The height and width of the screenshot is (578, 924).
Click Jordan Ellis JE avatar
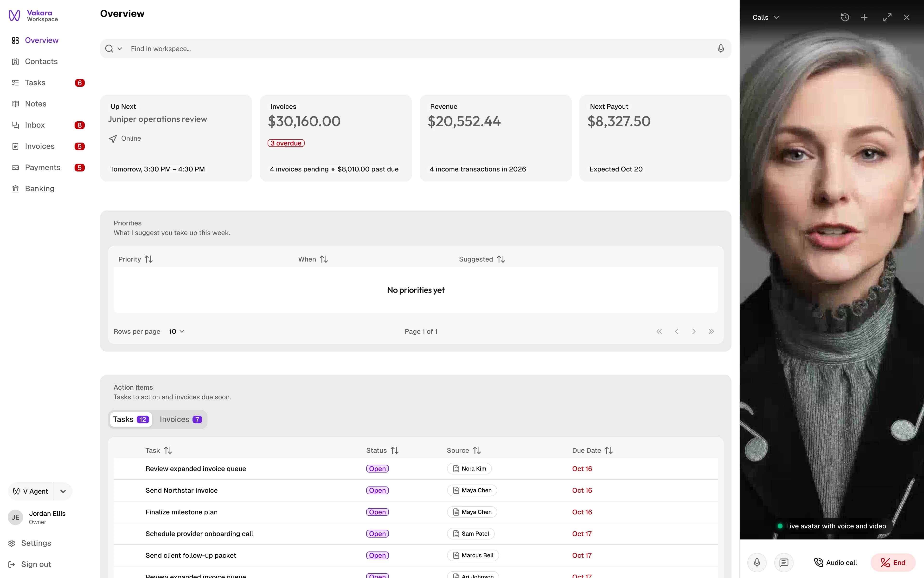(x=15, y=517)
